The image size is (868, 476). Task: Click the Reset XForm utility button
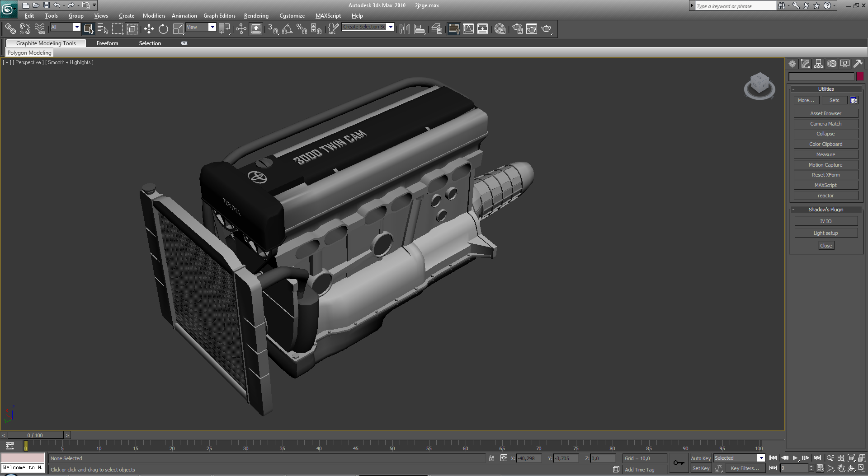point(826,175)
